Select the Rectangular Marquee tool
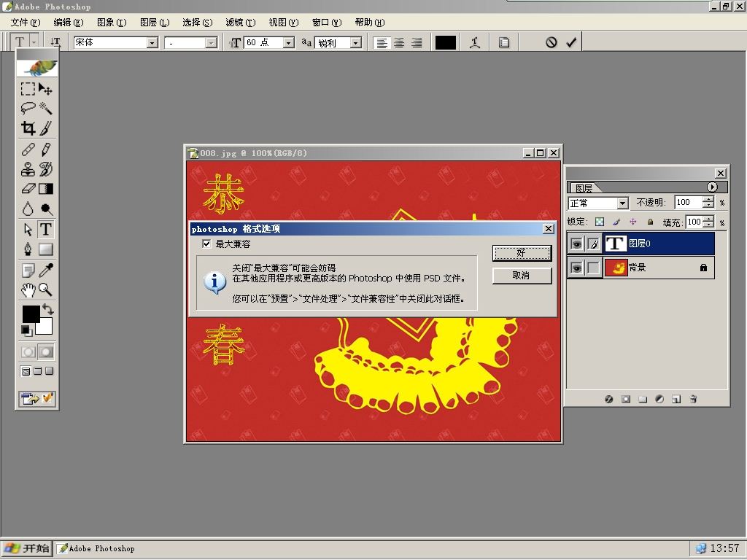This screenshot has height=560, width=747. pyautogui.click(x=28, y=89)
